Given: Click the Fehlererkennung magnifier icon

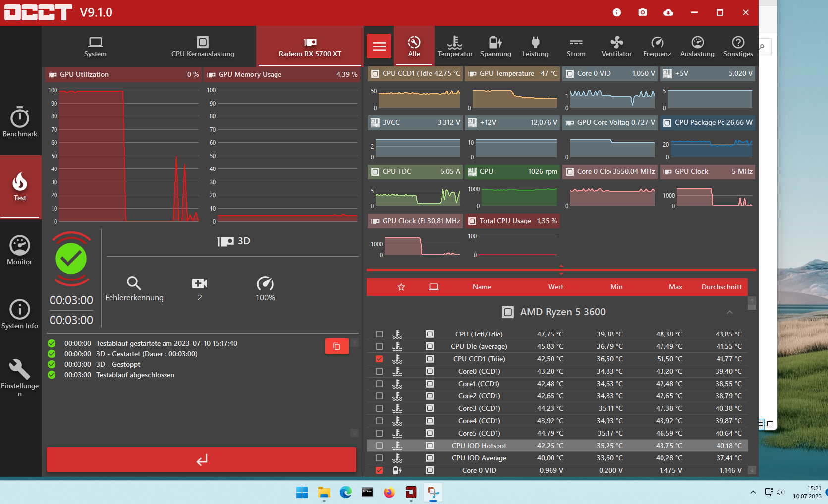Looking at the screenshot, I should 134,283.
